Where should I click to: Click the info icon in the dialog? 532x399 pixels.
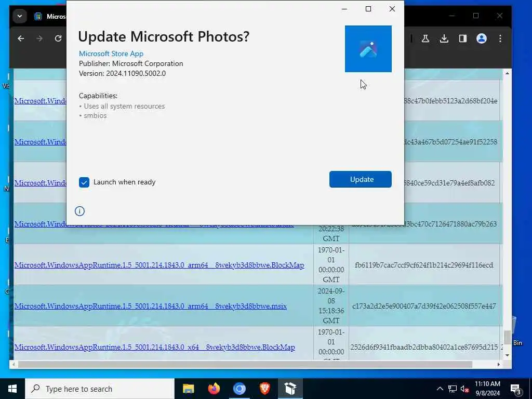[x=79, y=211]
